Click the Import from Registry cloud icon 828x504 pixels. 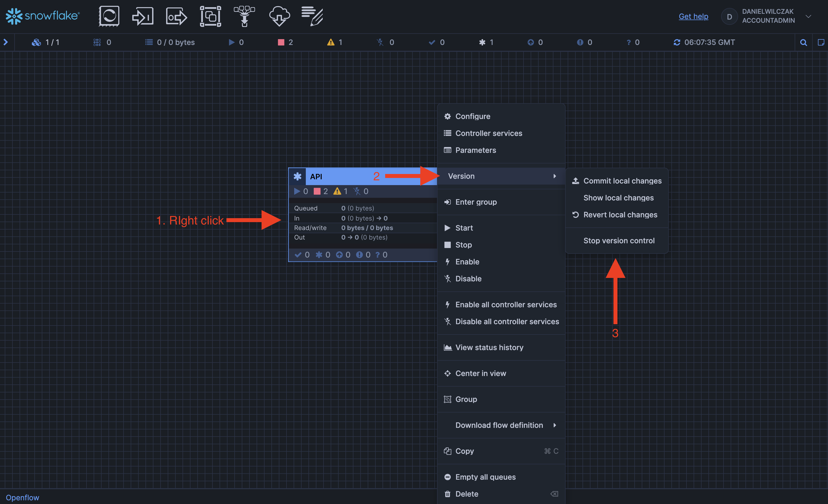click(279, 16)
